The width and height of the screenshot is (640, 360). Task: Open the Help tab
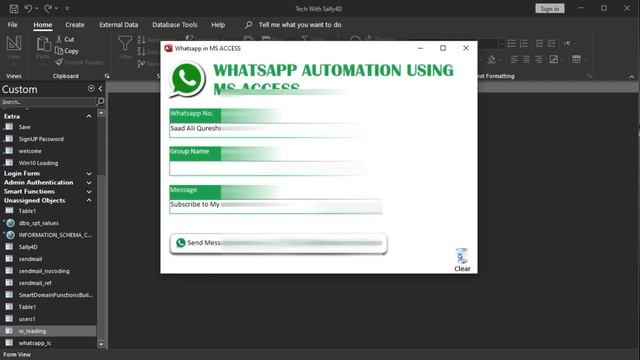[x=218, y=25]
